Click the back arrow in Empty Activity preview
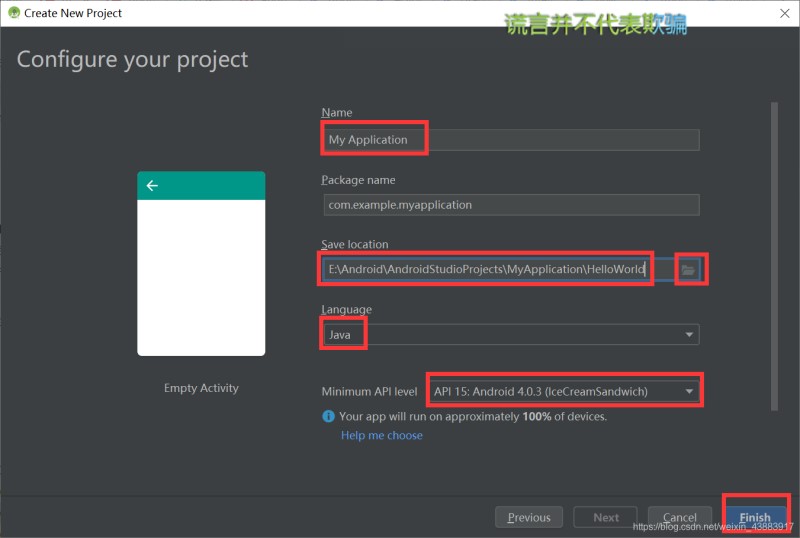Viewport: 800px width, 538px height. click(x=152, y=186)
